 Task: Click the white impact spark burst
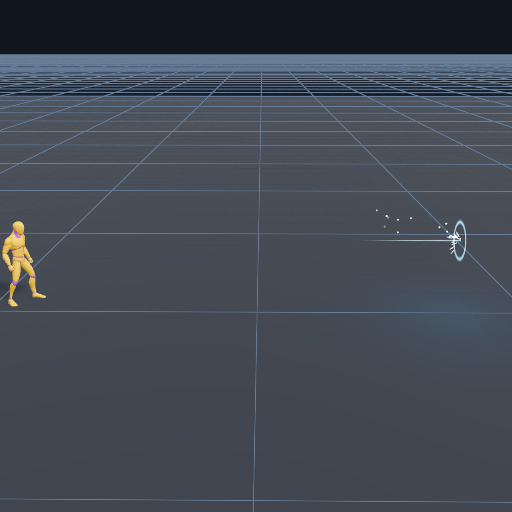coord(454,241)
